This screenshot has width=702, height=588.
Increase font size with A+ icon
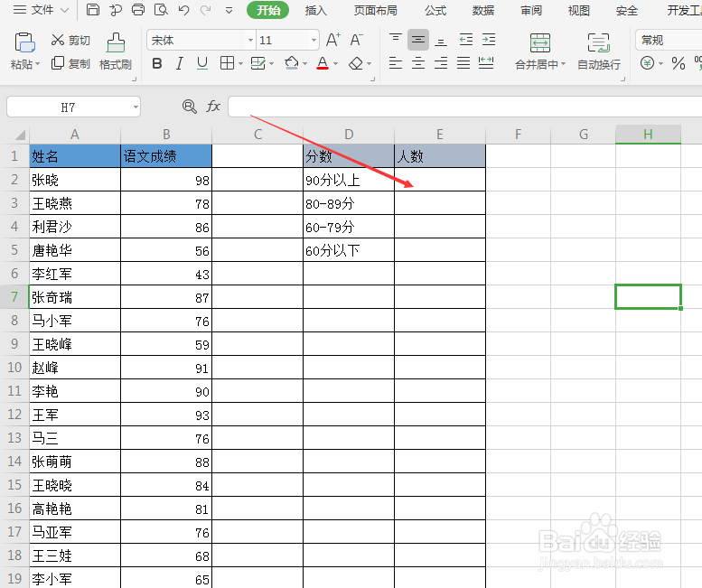pos(332,41)
